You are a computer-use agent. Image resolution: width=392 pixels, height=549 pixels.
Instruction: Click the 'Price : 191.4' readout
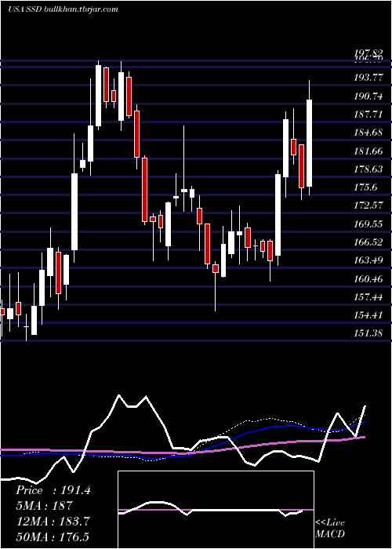(53, 490)
